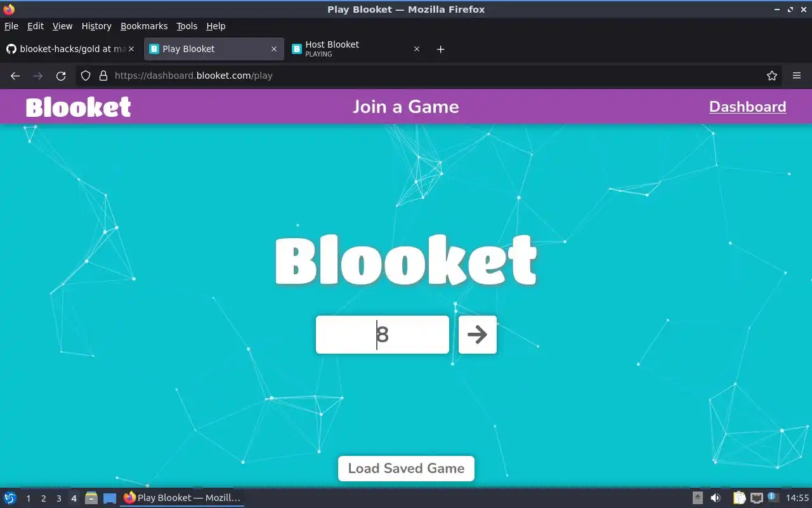
Task: Click the Blooket logo in header
Action: [x=78, y=107]
